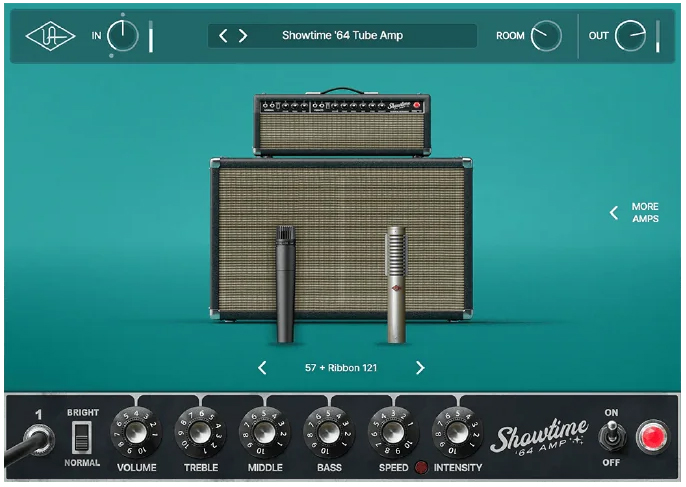The height and width of the screenshot is (487, 686).
Task: Go to next amp preset arrow
Action: pos(243,35)
